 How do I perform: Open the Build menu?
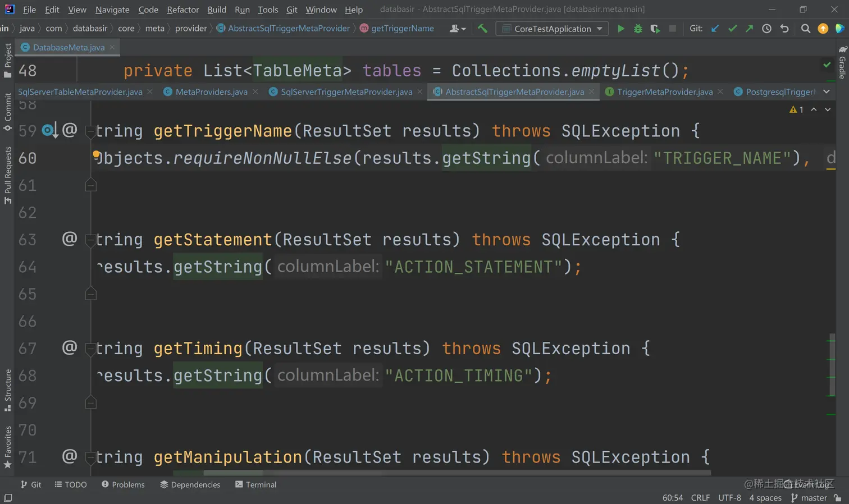[x=217, y=10]
